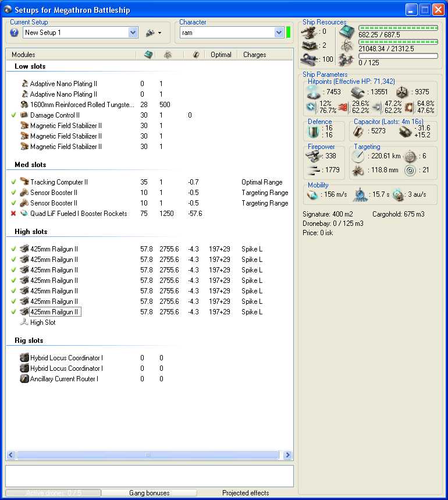Click the turret DPS icon showing 338
Image resolution: width=448 pixels, height=500 pixels.
314,156
